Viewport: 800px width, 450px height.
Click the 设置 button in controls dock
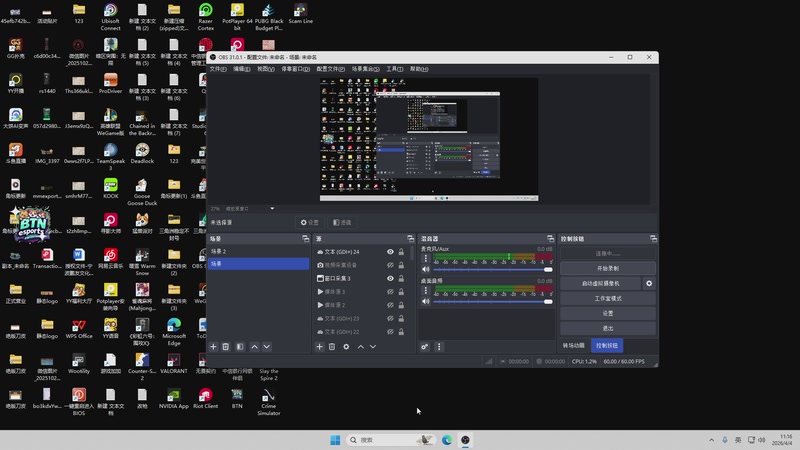(608, 313)
